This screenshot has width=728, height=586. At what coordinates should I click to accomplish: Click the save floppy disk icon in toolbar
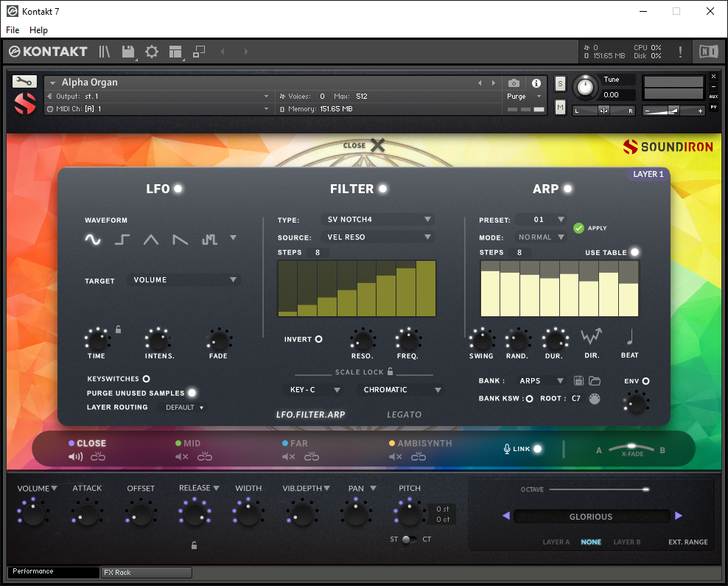coord(128,52)
